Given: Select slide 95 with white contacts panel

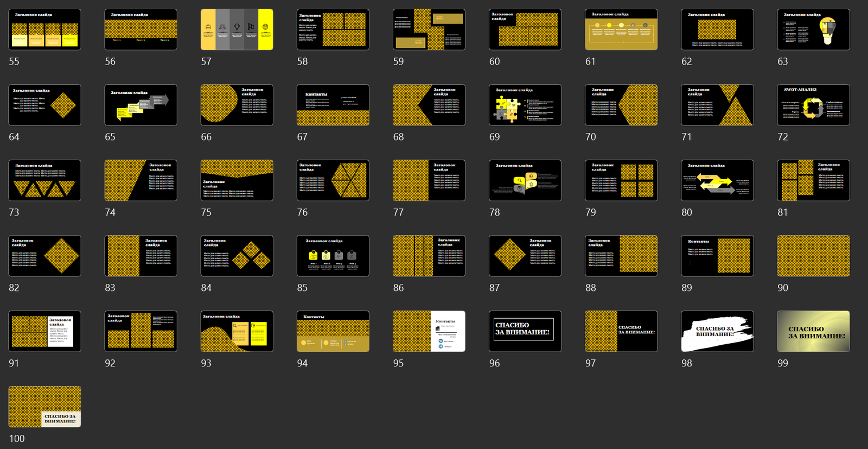Looking at the screenshot, I should [x=429, y=331].
